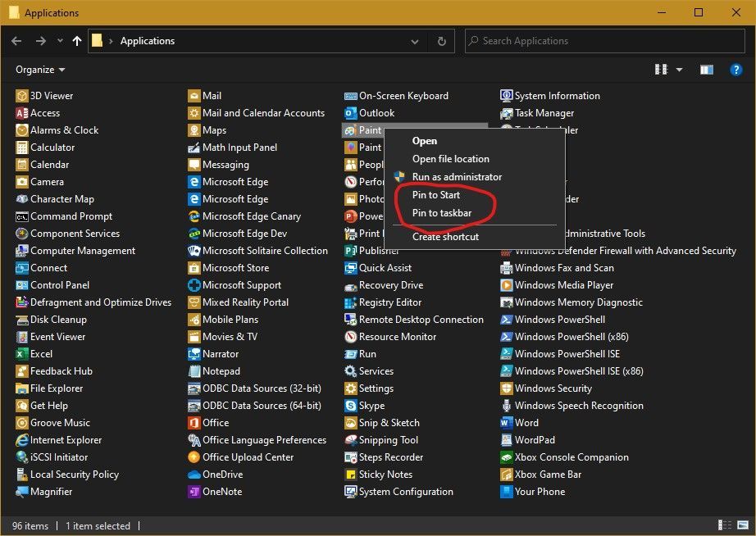
Task: Select the Microsoft Edge Canary icon
Action: pyautogui.click(x=194, y=216)
